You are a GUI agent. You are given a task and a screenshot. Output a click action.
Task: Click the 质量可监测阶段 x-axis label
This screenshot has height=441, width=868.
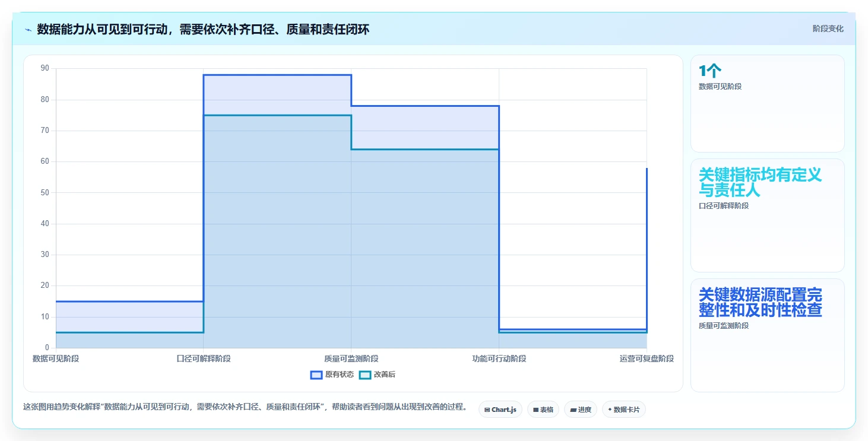tap(351, 358)
